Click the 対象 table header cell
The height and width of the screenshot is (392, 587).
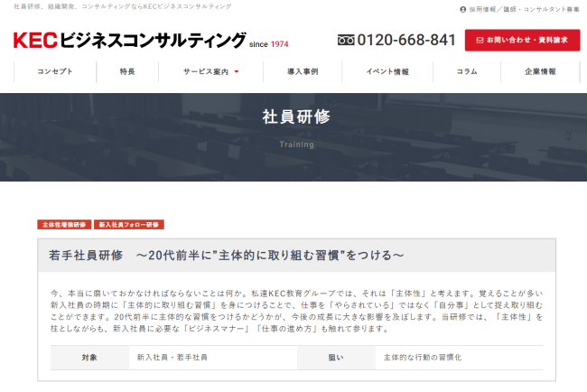[89, 358]
